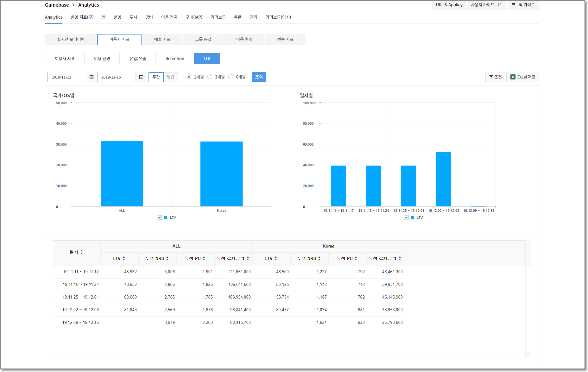Open the 푸시 menu tab
The height and width of the screenshot is (372, 588).
point(133,17)
